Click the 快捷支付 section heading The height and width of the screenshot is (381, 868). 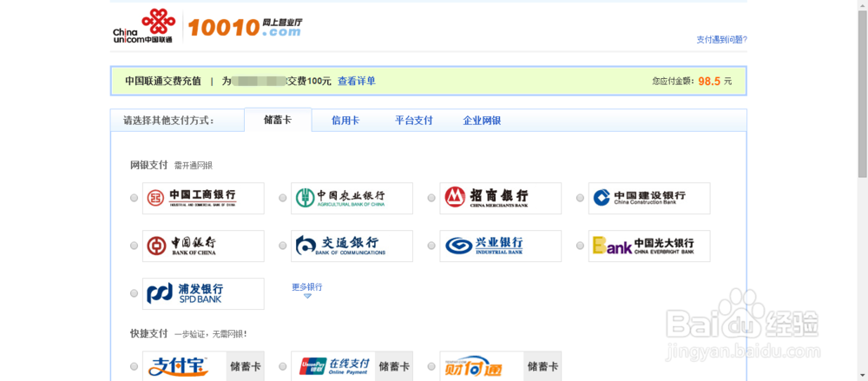click(148, 333)
